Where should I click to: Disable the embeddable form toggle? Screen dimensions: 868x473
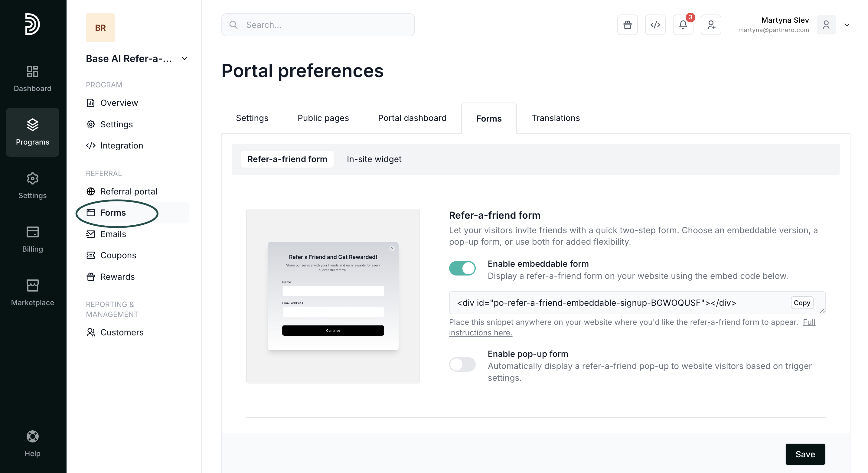coord(462,268)
